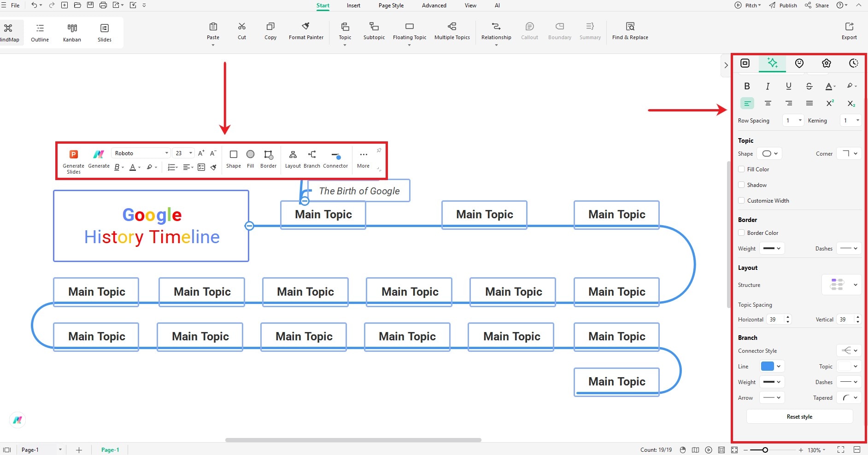868x455 pixels.
Task: Click Border in the floating toolbar
Action: point(268,159)
